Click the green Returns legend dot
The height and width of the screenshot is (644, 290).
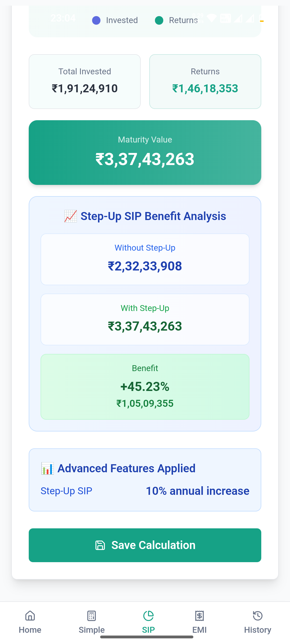(159, 20)
